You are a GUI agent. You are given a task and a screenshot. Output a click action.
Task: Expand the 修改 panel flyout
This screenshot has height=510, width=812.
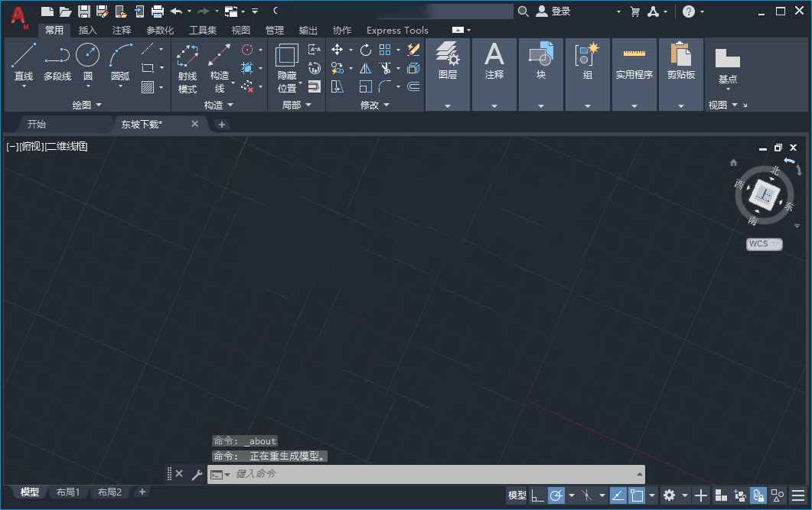(x=375, y=105)
